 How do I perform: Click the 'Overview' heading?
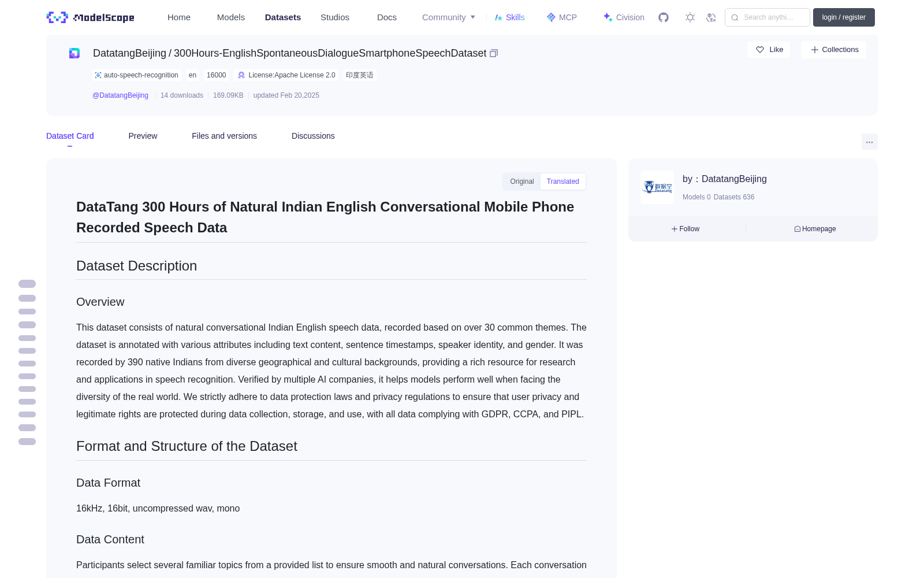click(x=100, y=302)
